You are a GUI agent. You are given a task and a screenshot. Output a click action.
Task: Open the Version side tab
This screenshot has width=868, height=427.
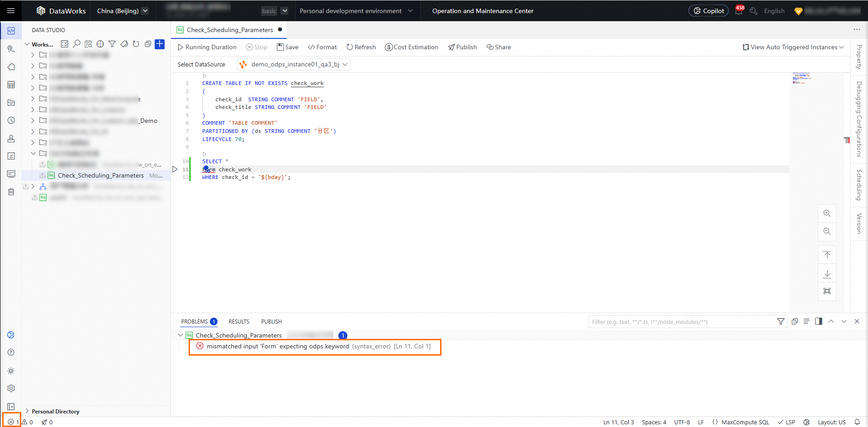859,224
